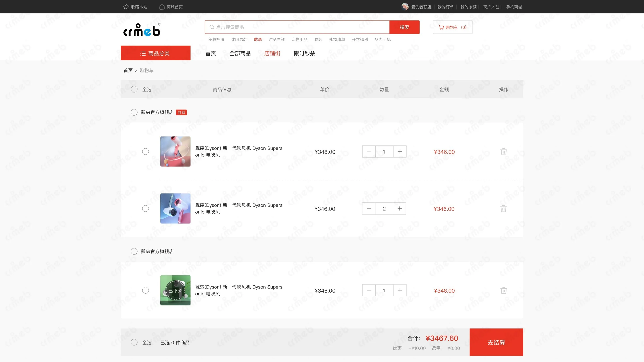644x362 pixels.
Task: Increase quantity of the product showing 2
Action: (x=400, y=209)
